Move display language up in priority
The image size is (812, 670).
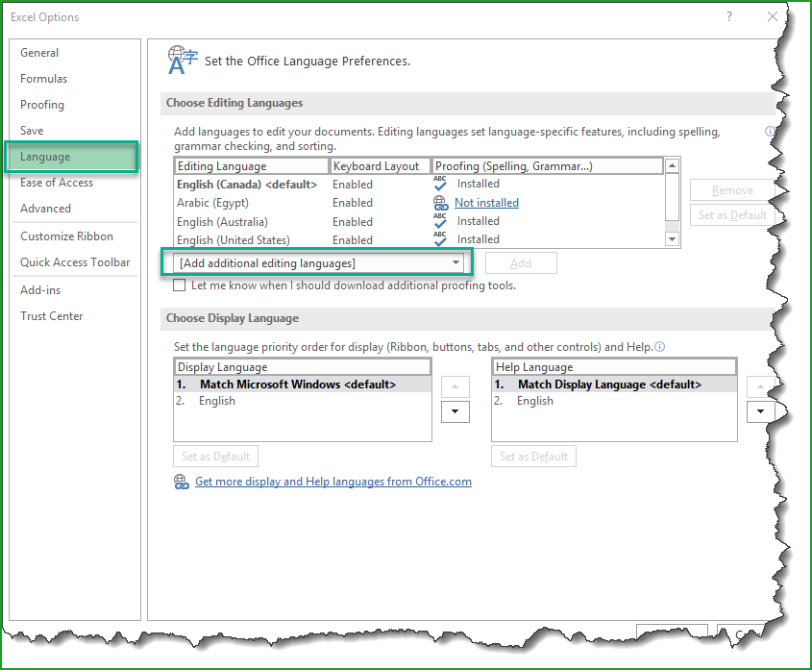click(455, 386)
